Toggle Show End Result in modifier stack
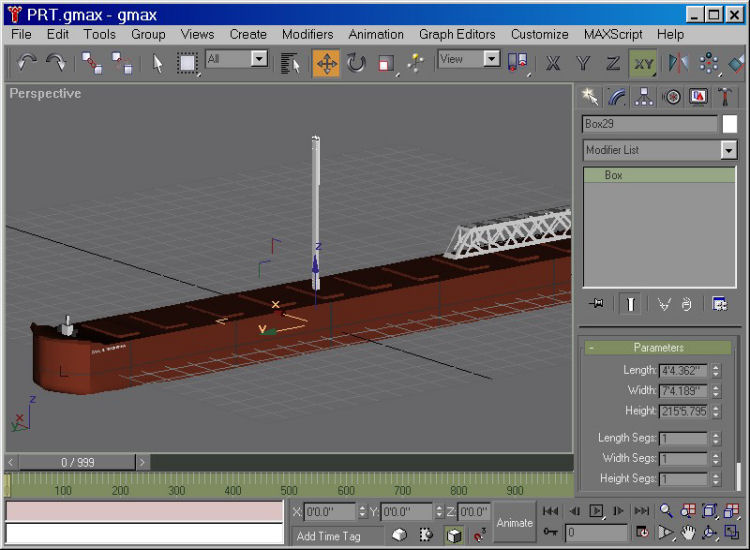The image size is (750, 550). tap(631, 305)
